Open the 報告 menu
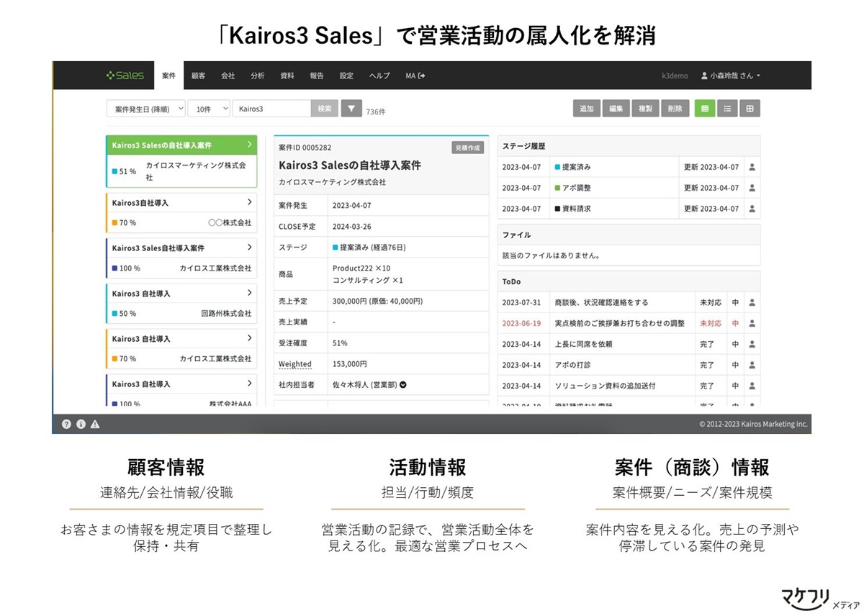864x616 pixels. click(x=317, y=76)
